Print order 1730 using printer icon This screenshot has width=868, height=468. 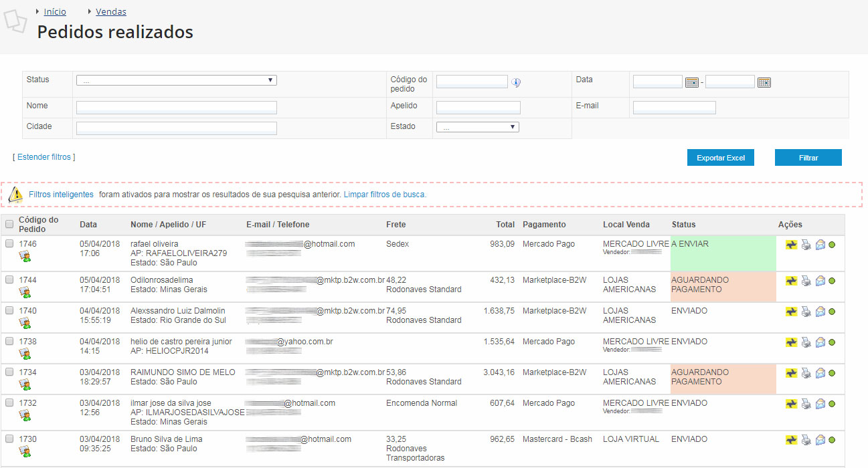coord(806,440)
